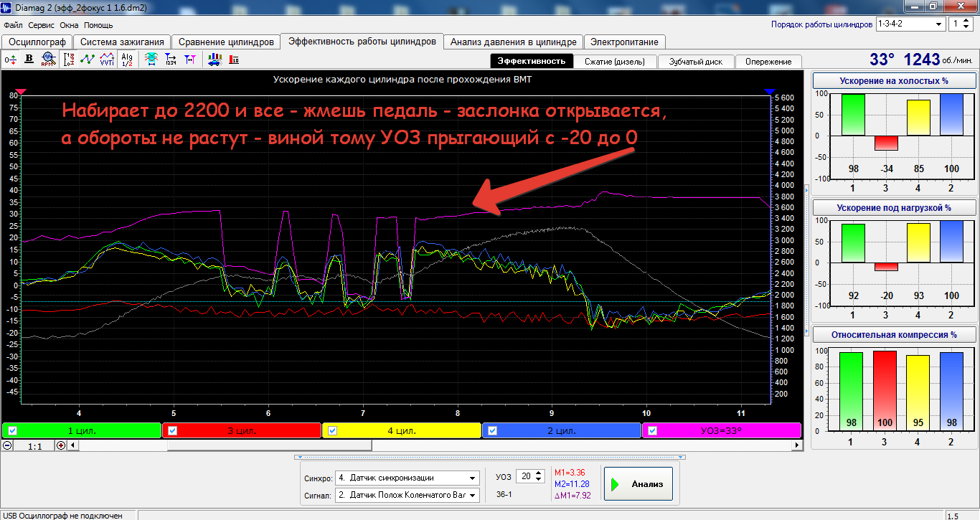
Task: Open the Сервис menu
Action: point(42,25)
